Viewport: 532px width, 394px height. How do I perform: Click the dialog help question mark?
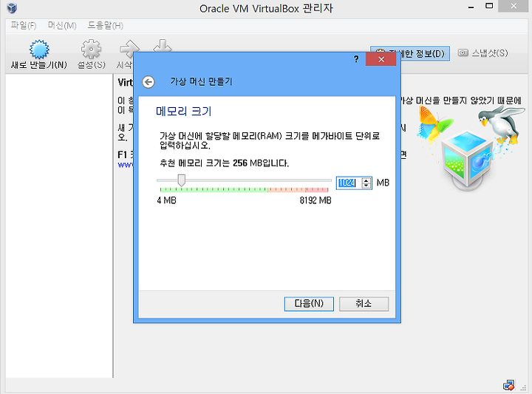tap(356, 59)
